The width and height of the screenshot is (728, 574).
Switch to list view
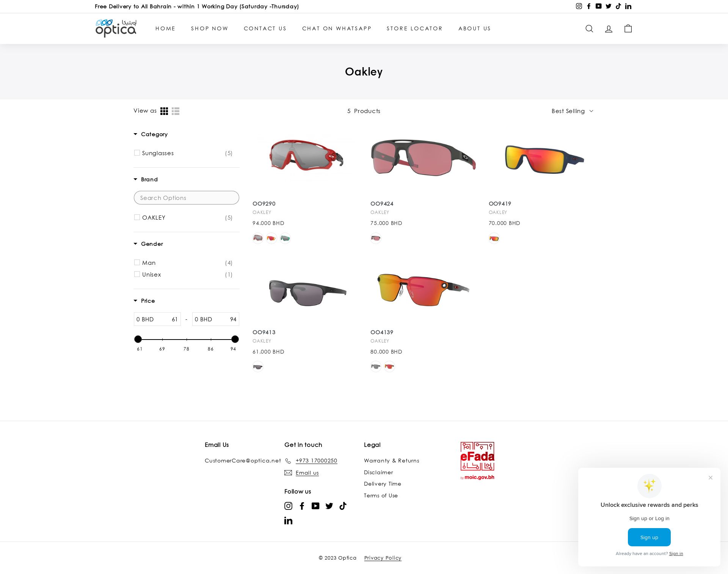176,111
